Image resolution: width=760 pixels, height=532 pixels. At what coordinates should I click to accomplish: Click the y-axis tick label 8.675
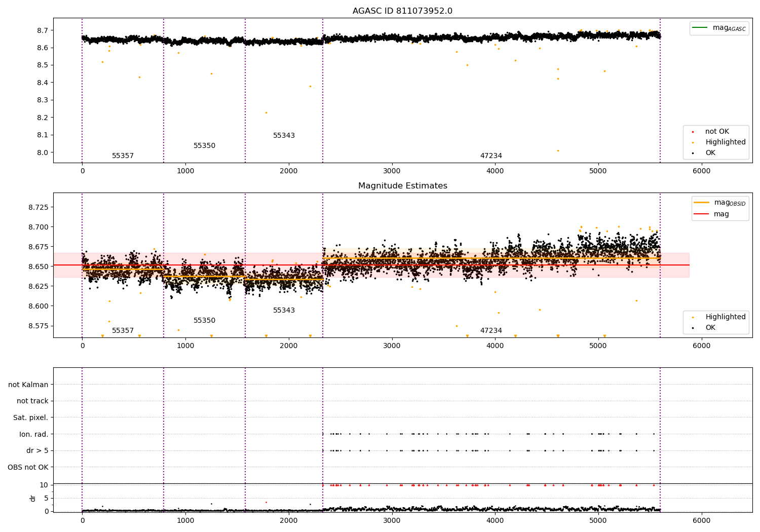(x=39, y=247)
